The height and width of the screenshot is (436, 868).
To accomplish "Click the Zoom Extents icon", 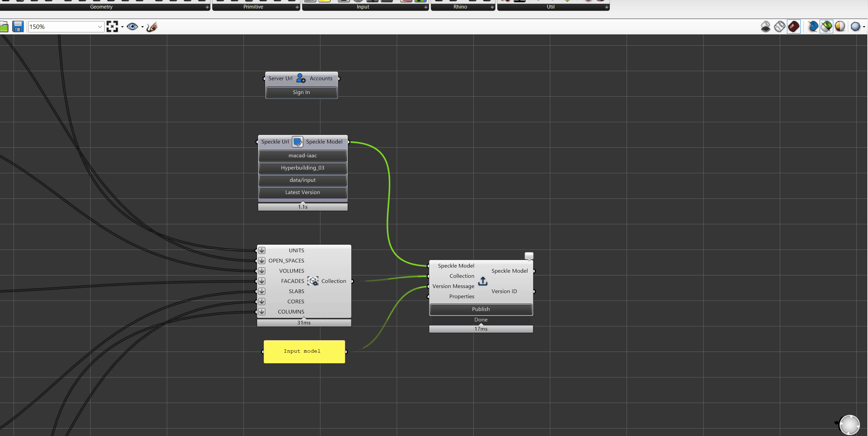I will point(112,27).
